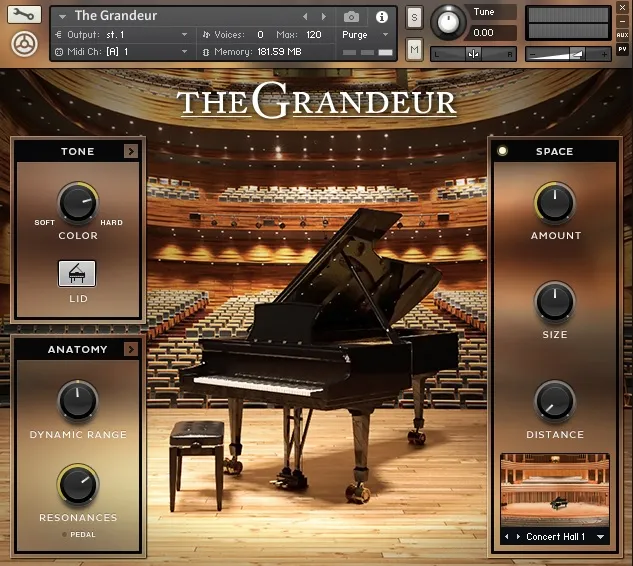Click the Voices count 0
This screenshot has width=633, height=566.
(260, 35)
